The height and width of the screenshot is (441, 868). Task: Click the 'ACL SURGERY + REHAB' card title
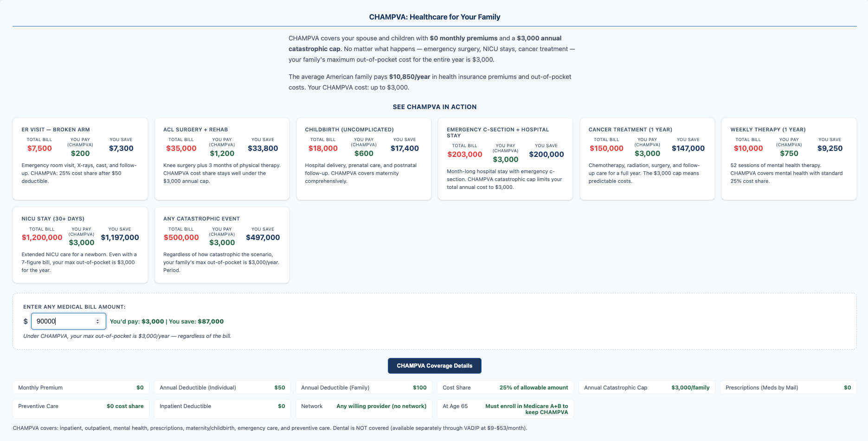coord(196,130)
